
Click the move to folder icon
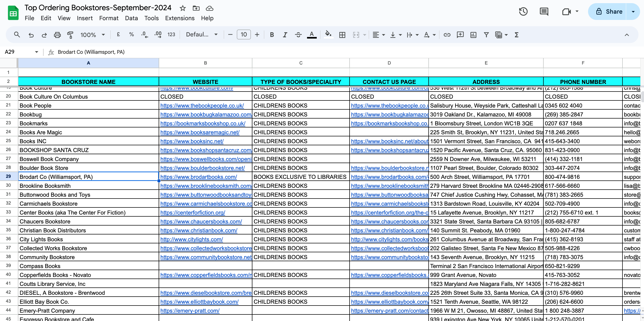[196, 8]
